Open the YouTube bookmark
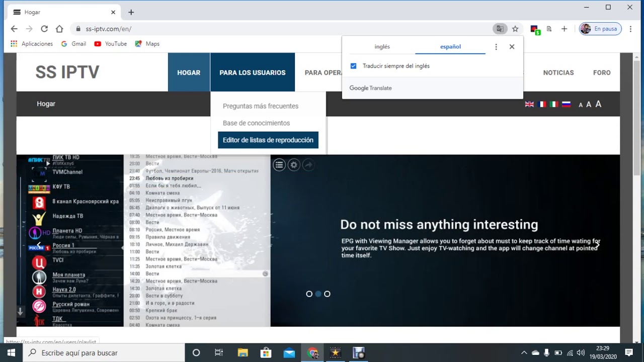 110,44
